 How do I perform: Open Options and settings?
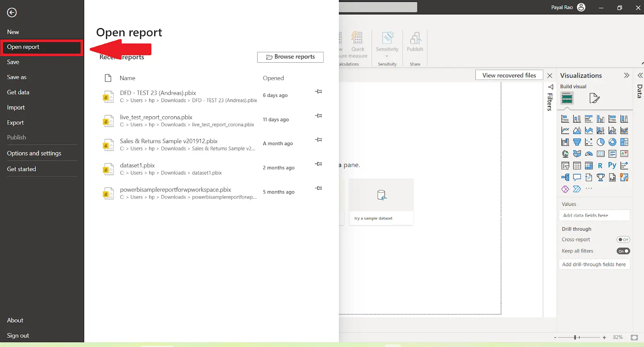pyautogui.click(x=34, y=153)
